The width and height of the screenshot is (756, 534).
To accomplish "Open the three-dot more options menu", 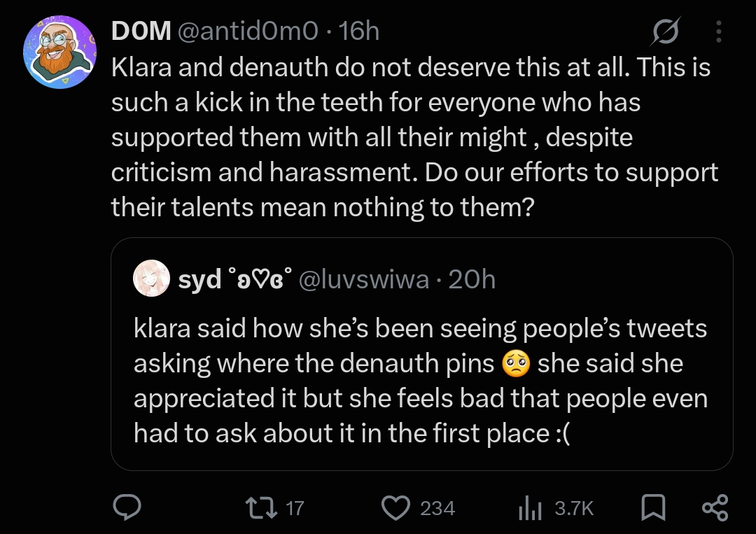I will (719, 31).
